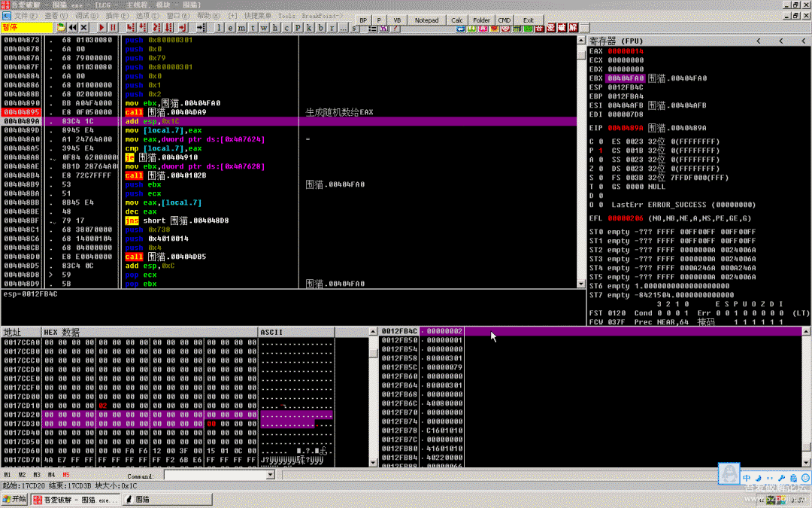Click the Step into toolbar icon
This screenshot has height=508, width=812.
pos(130,28)
